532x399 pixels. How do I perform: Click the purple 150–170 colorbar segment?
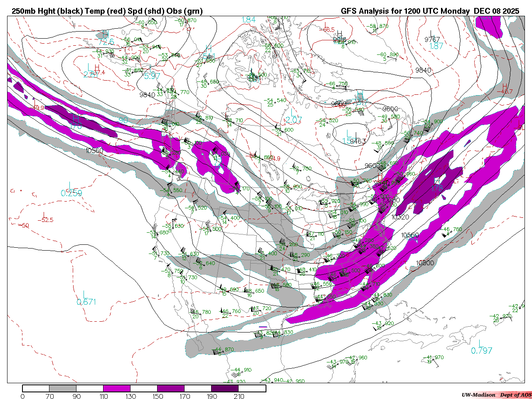click(171, 388)
